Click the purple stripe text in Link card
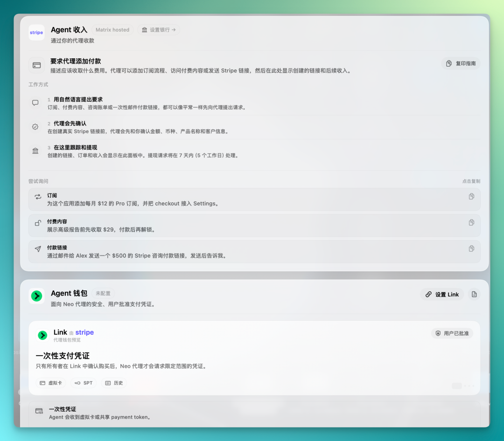Viewport: 504px width, 441px height. pyautogui.click(x=84, y=332)
